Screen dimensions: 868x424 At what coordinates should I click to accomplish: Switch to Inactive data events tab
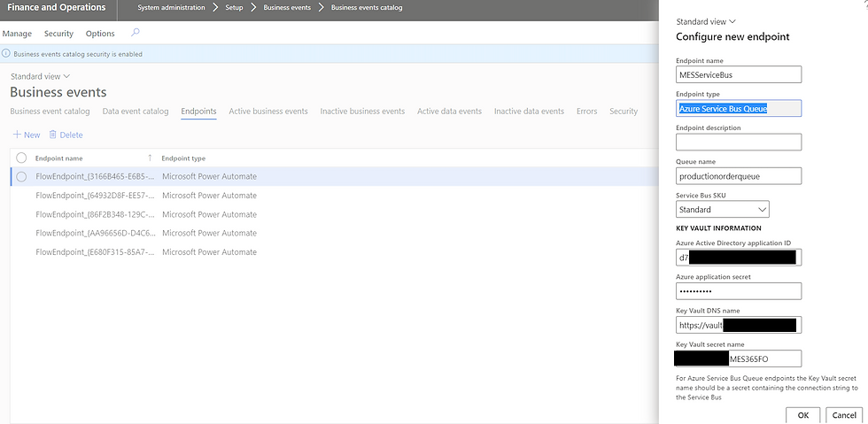tap(530, 112)
